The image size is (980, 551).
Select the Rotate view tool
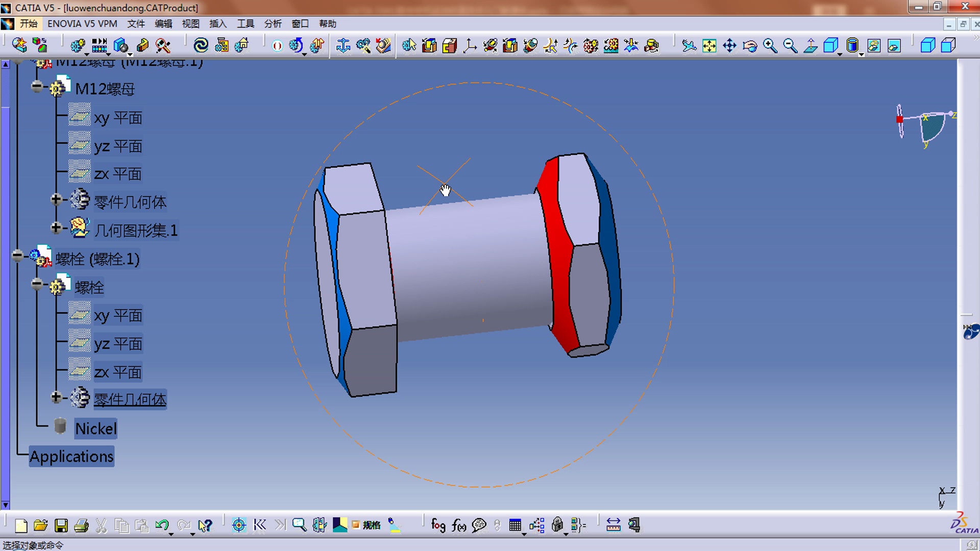point(749,45)
